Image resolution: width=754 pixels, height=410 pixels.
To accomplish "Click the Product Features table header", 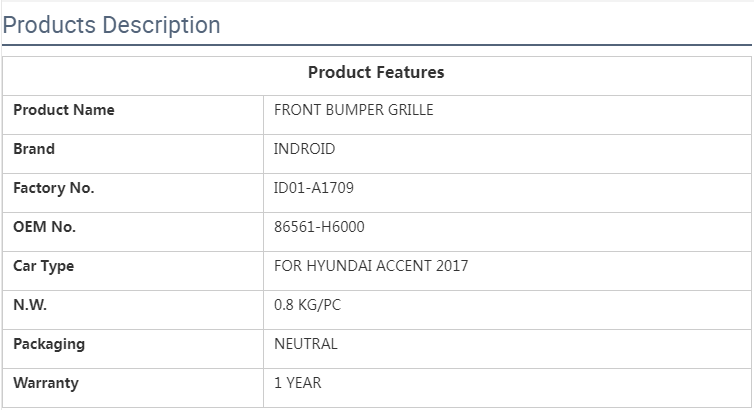I will point(376,73).
